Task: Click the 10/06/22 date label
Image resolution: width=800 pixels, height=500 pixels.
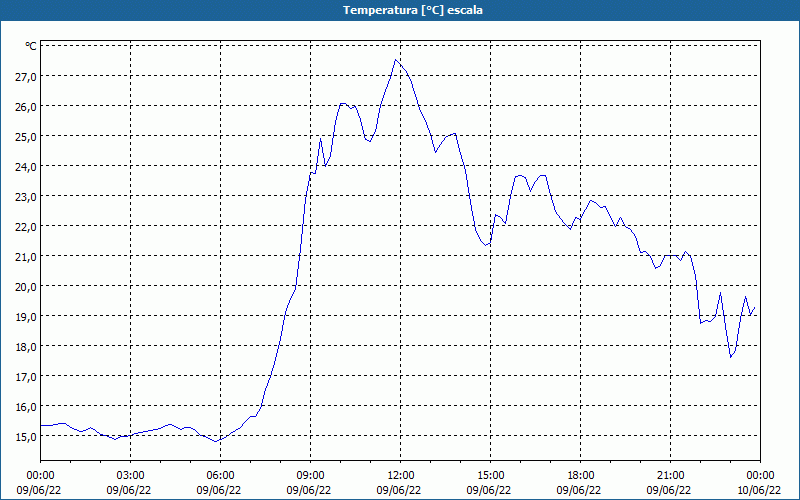Action: 760,490
